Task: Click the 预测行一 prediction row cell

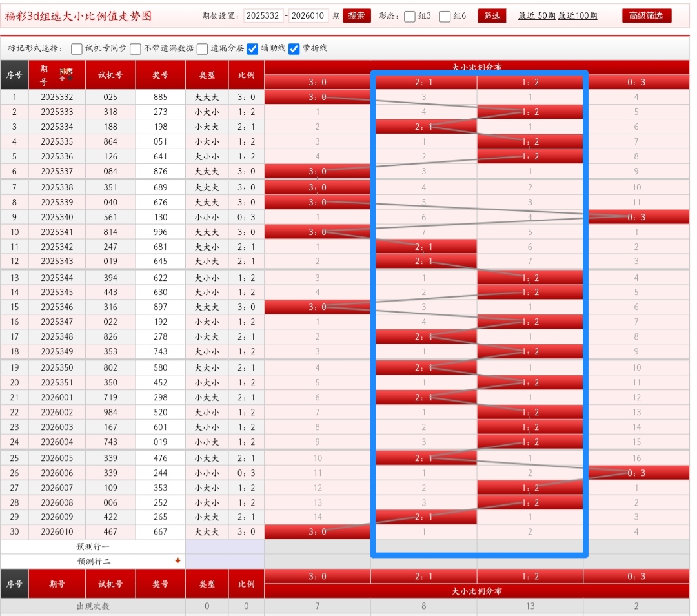Action: click(93, 546)
